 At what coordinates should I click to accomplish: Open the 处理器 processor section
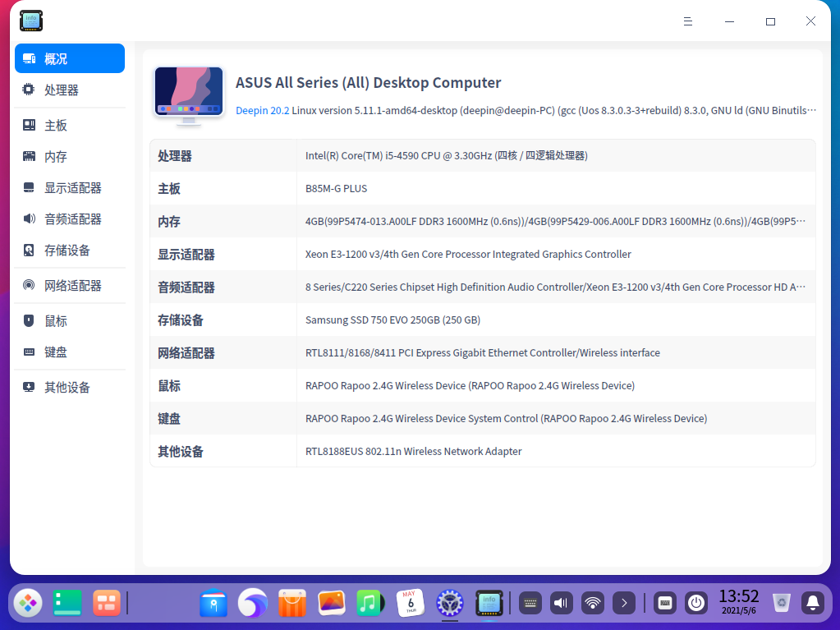70,90
